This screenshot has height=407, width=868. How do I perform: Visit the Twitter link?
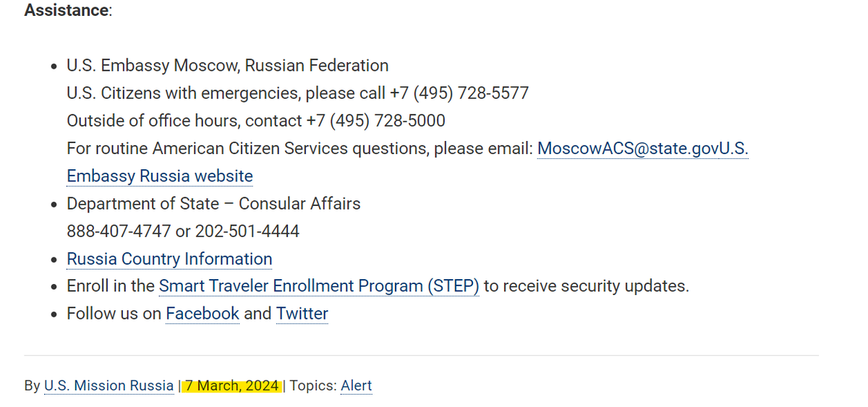click(x=302, y=314)
